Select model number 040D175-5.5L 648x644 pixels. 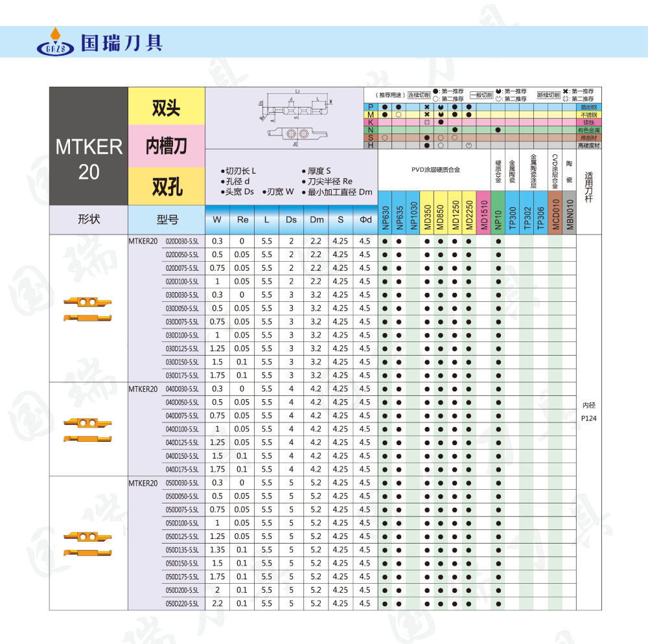tap(182, 469)
